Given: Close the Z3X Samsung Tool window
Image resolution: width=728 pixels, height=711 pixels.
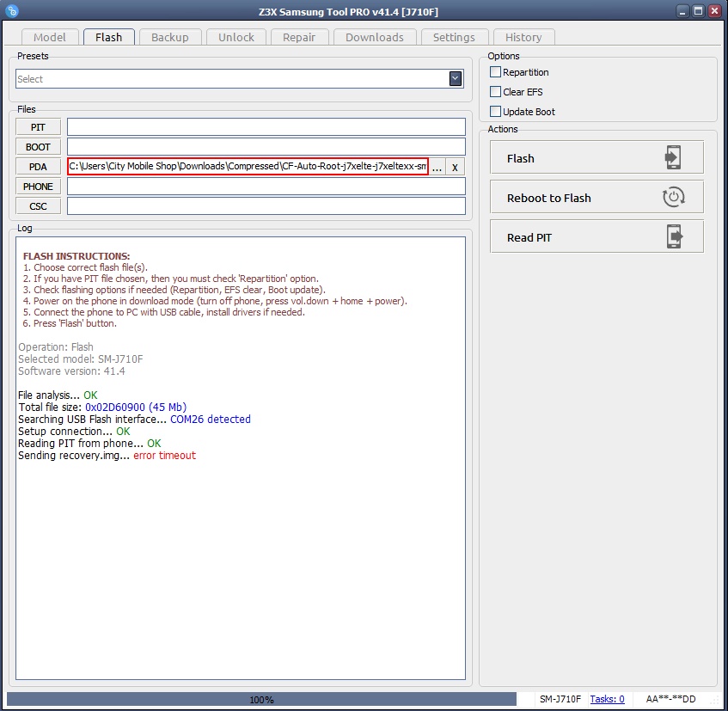Looking at the screenshot, I should [x=714, y=11].
